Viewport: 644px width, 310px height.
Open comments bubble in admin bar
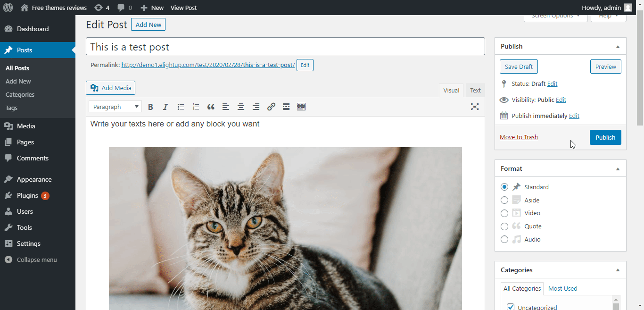[124, 8]
